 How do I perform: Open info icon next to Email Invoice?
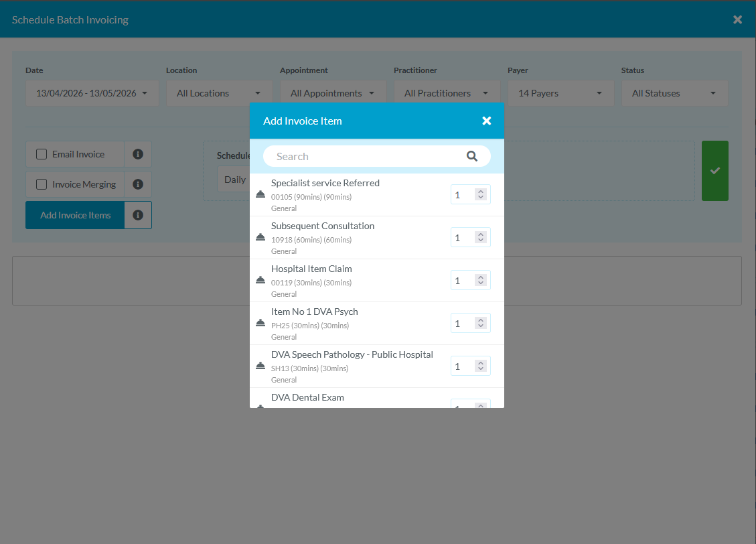pos(138,154)
